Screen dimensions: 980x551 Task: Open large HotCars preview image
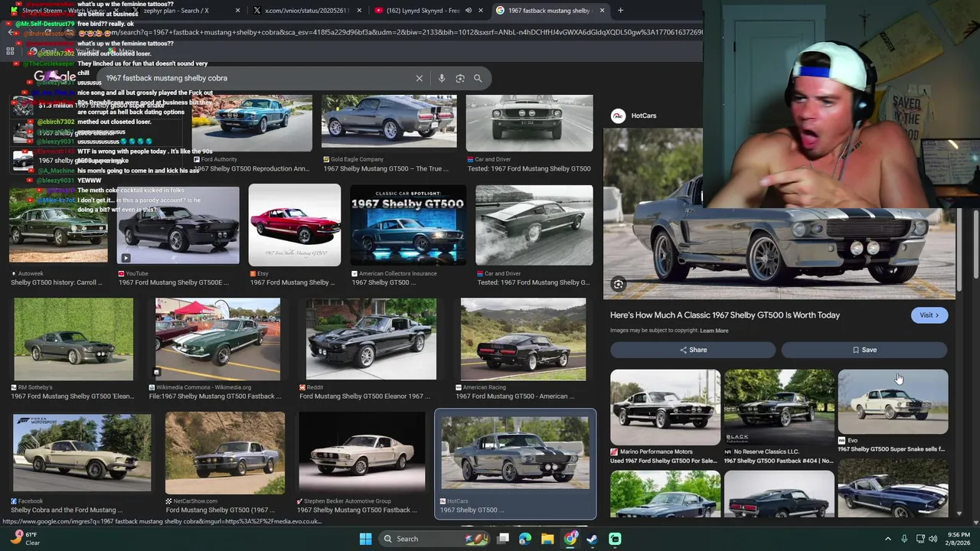(779, 214)
